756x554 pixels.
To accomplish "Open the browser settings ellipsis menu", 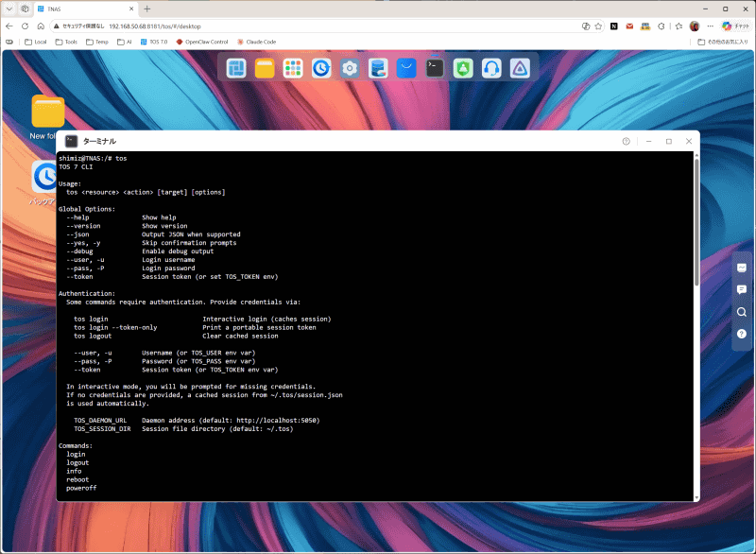I will tap(711, 26).
